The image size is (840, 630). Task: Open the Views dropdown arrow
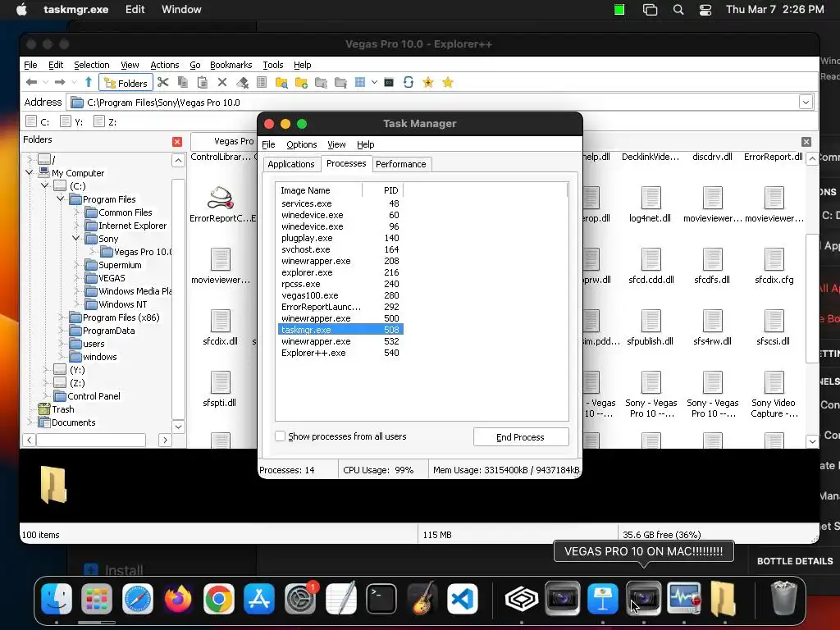374,83
